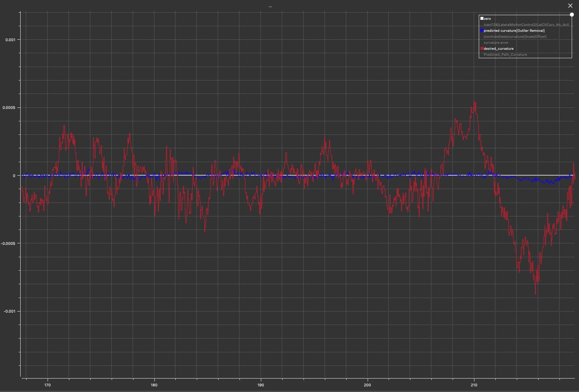Show the greyed-out "curvature error" curve
This screenshot has width=579, height=392.
pos(496,43)
